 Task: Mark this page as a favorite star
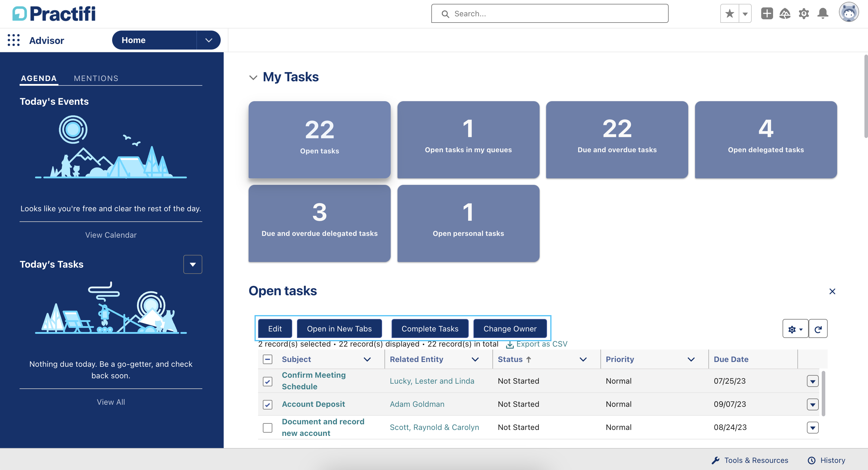pos(729,13)
